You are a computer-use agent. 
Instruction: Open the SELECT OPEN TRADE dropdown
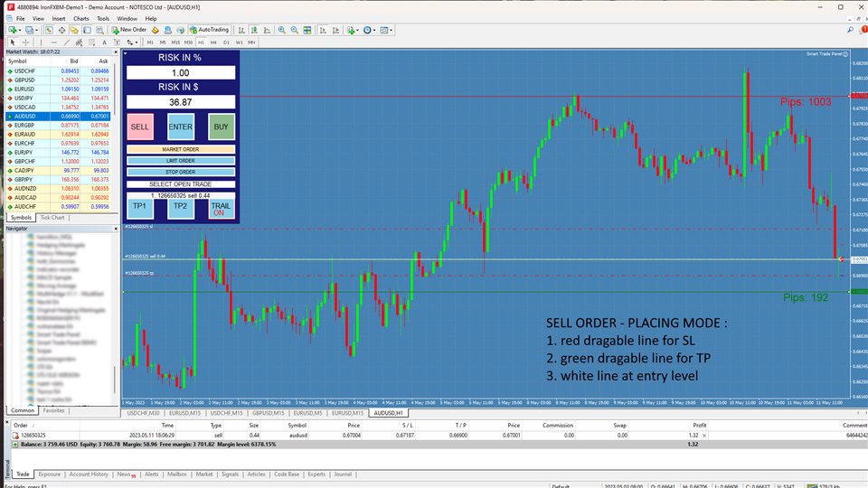(x=181, y=184)
